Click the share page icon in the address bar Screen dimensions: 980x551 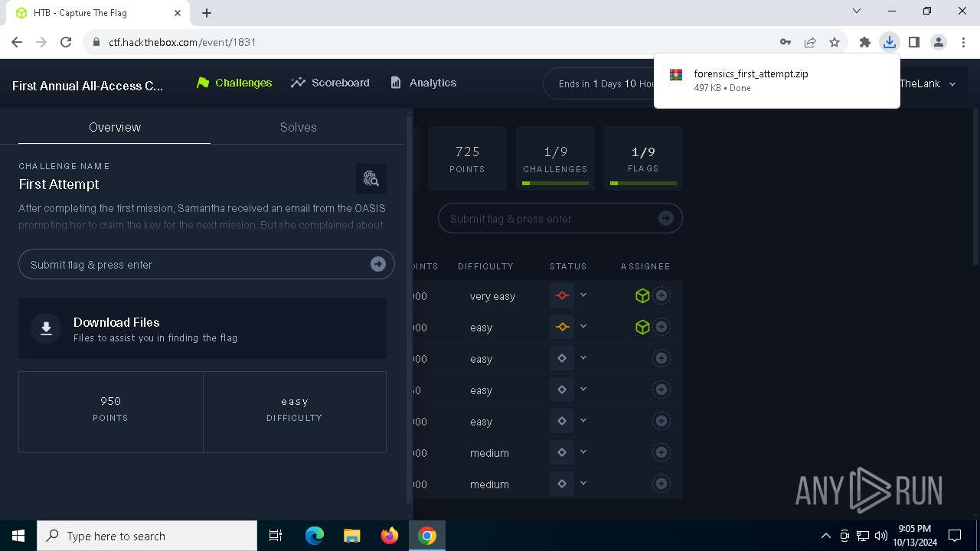(x=810, y=42)
